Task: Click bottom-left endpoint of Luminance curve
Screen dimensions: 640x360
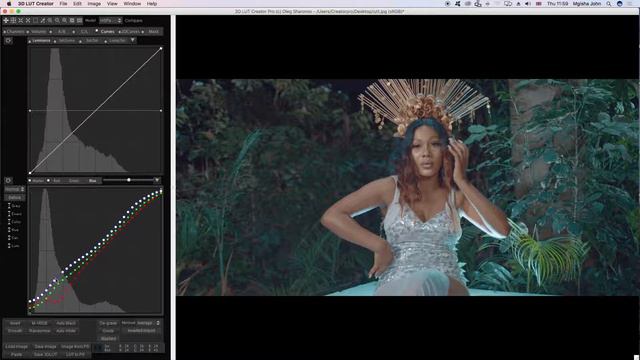Action: tap(30, 173)
